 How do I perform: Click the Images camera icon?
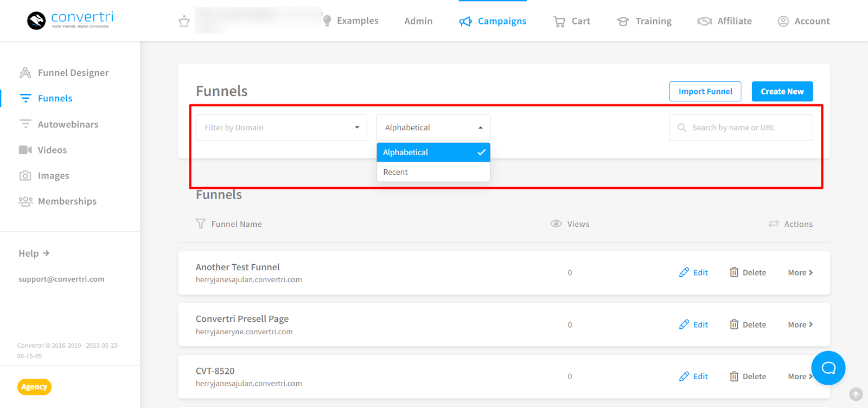25,176
